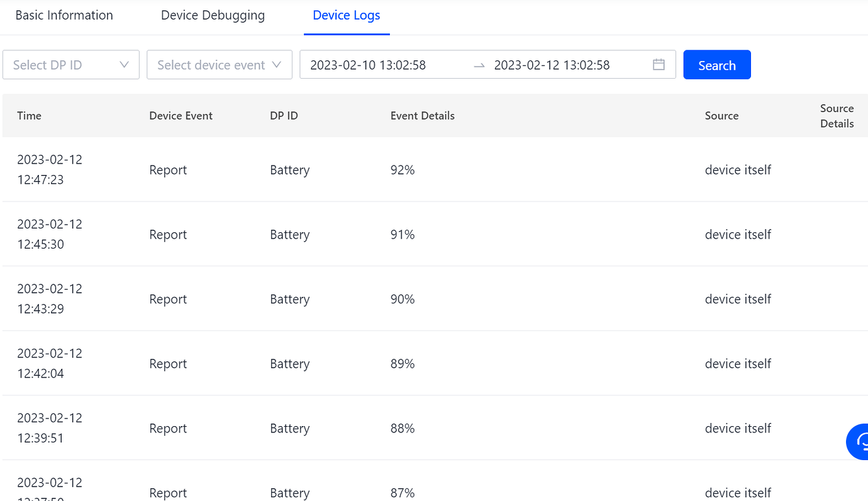The width and height of the screenshot is (868, 501).
Task: Click the Source Details column header
Action: click(x=837, y=116)
